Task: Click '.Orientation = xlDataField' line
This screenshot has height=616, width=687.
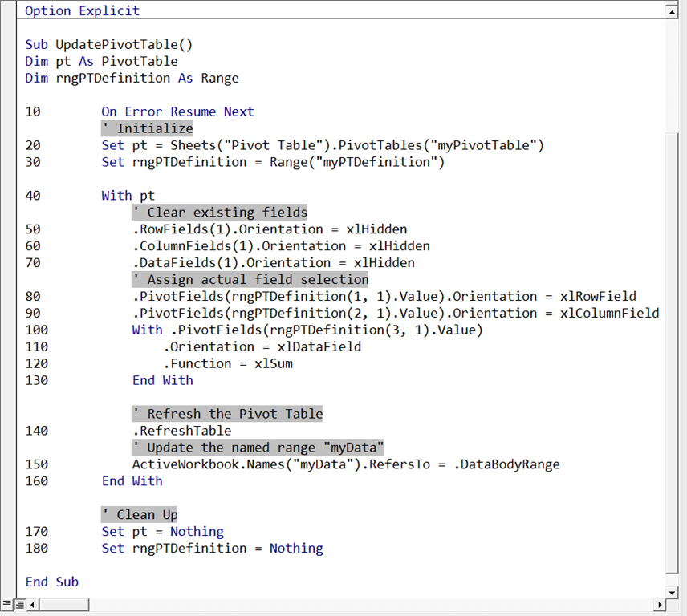Action: [262, 346]
